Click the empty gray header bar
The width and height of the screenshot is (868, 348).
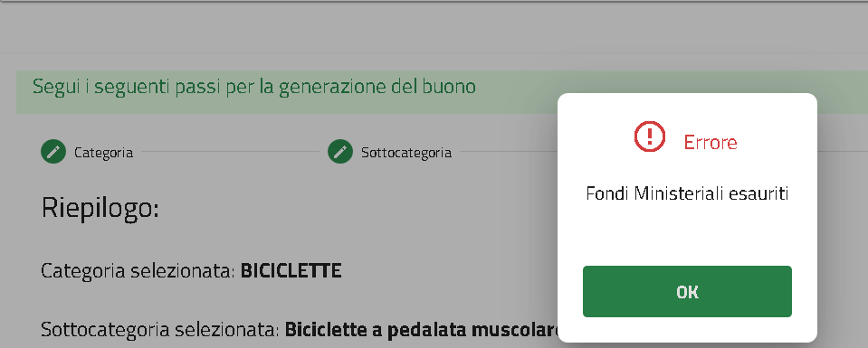(434, 28)
